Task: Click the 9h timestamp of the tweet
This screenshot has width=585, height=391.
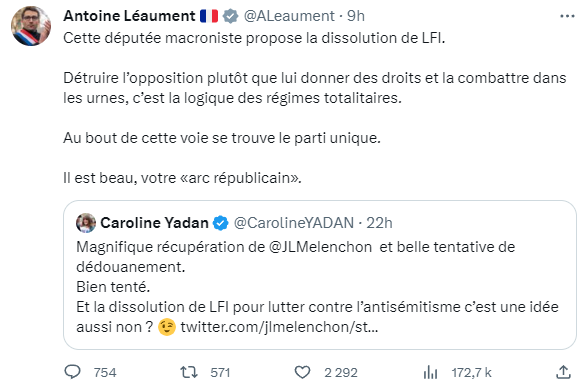Action: coord(356,16)
